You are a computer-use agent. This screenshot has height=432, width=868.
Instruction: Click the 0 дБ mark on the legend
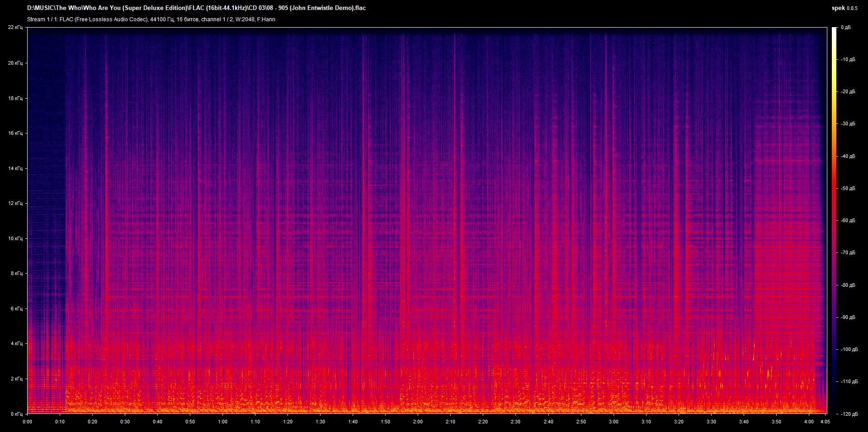click(847, 27)
